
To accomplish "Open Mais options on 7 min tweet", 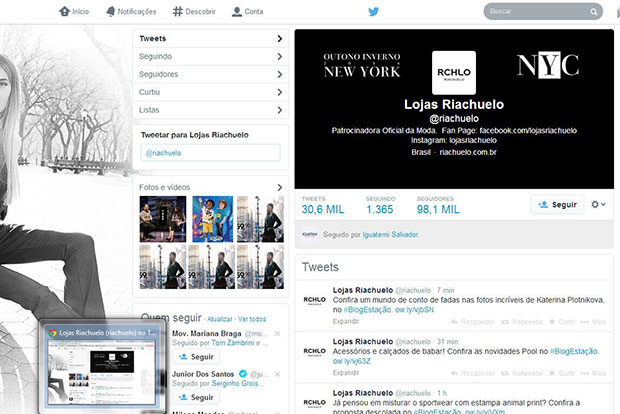I will pyautogui.click(x=594, y=322).
